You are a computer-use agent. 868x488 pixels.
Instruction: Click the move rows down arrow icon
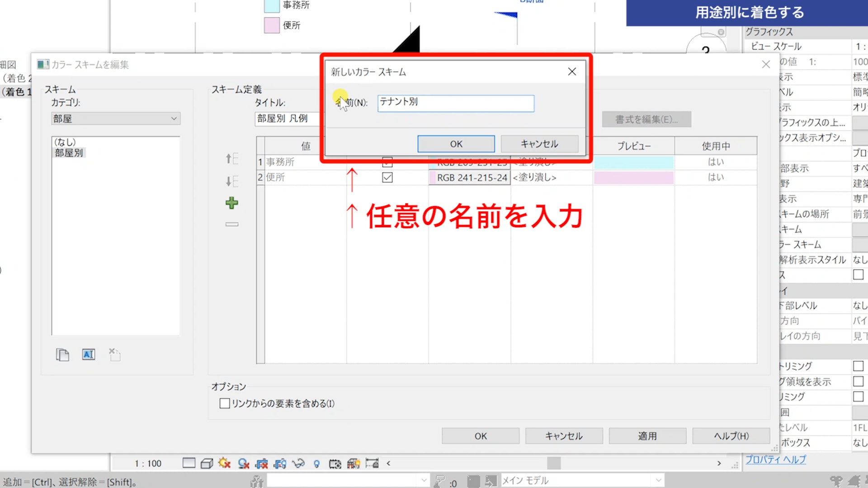(231, 181)
